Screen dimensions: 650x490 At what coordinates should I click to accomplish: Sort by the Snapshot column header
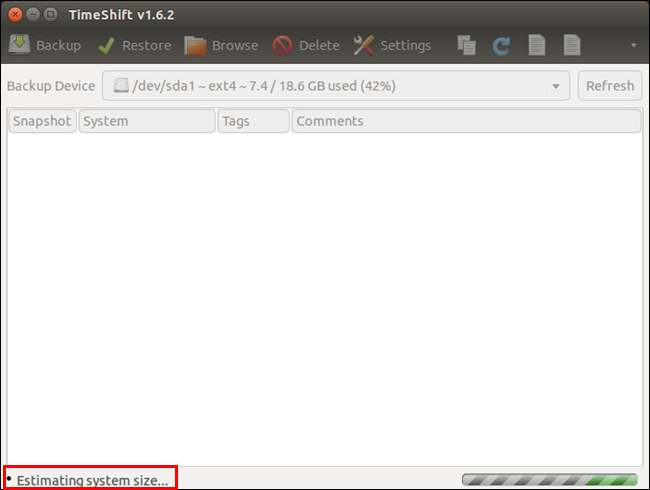pos(42,121)
